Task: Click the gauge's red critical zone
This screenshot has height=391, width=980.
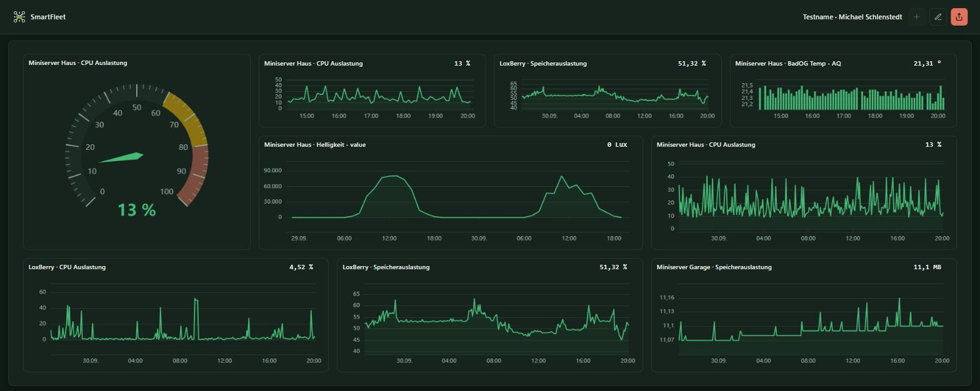Action: point(195,175)
